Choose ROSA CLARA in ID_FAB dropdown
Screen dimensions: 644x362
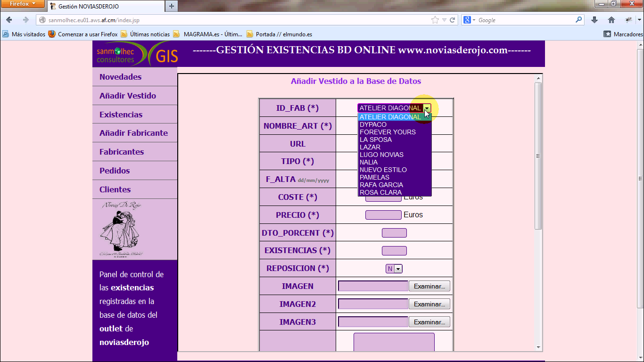(x=380, y=192)
